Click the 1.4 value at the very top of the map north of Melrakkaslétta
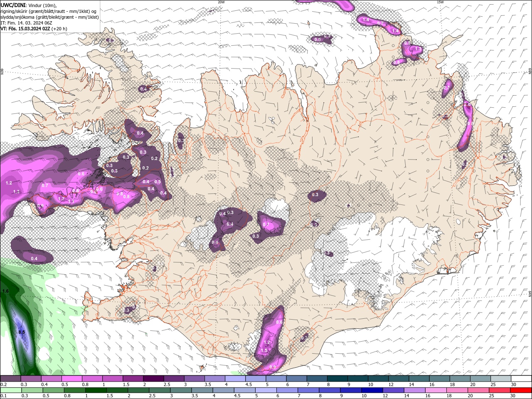Viewport: 532px width, 399px height. tap(366, 20)
